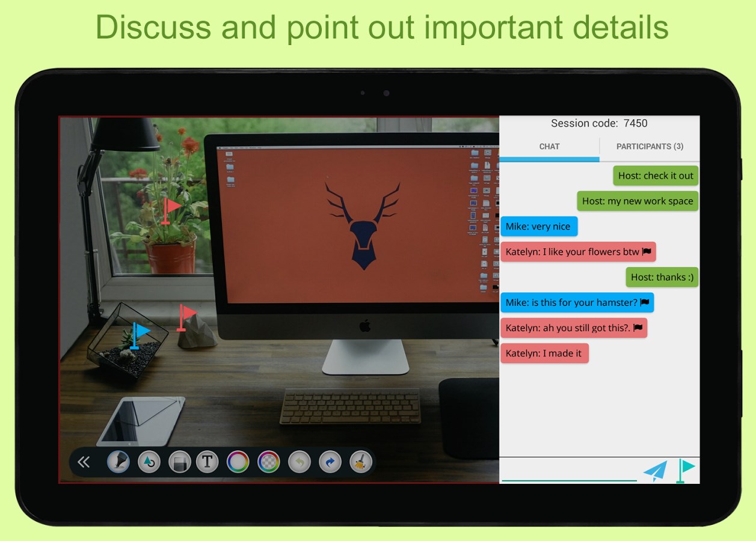756x541 pixels.
Task: Open the transparency pattern wheel
Action: point(268,462)
